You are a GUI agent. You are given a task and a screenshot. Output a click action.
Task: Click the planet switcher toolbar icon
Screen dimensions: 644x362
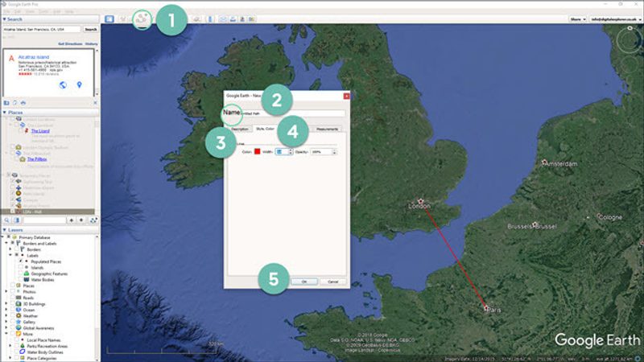197,19
